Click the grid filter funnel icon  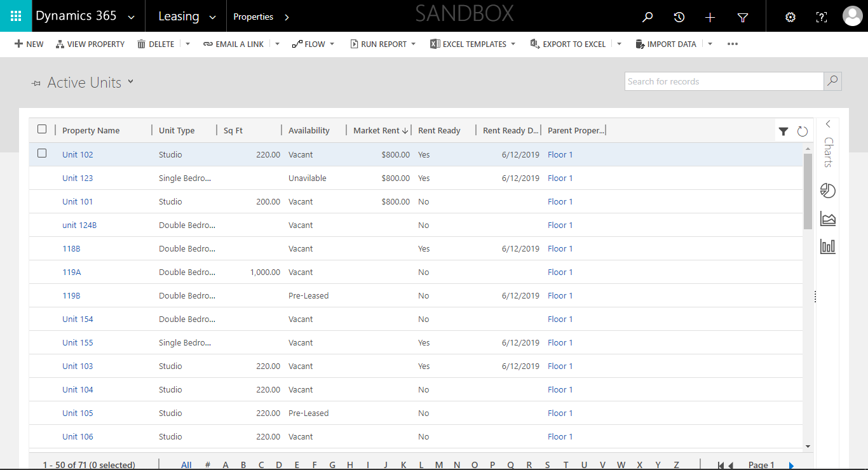783,131
